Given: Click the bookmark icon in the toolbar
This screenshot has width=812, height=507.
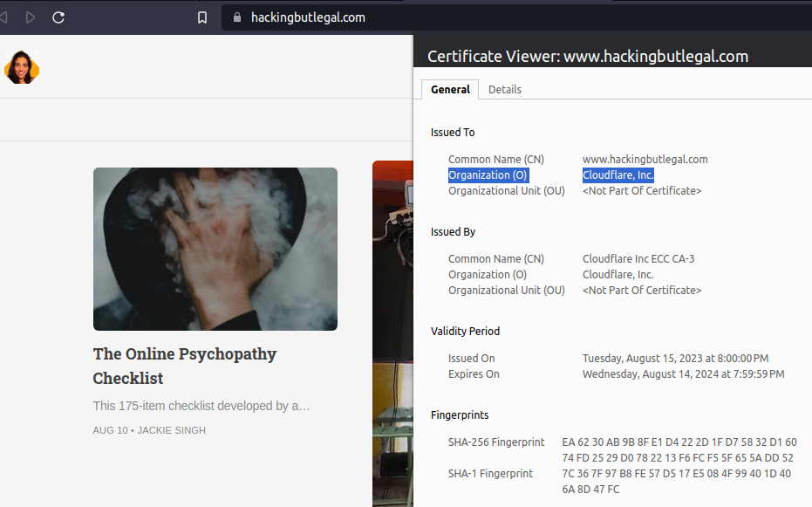Looking at the screenshot, I should click(202, 17).
